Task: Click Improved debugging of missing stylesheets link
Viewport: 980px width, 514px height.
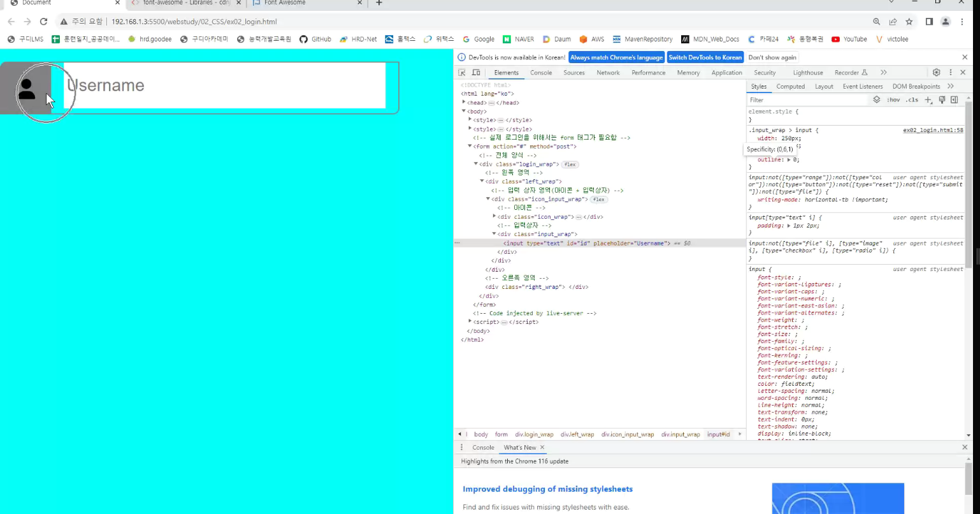Action: click(x=548, y=489)
